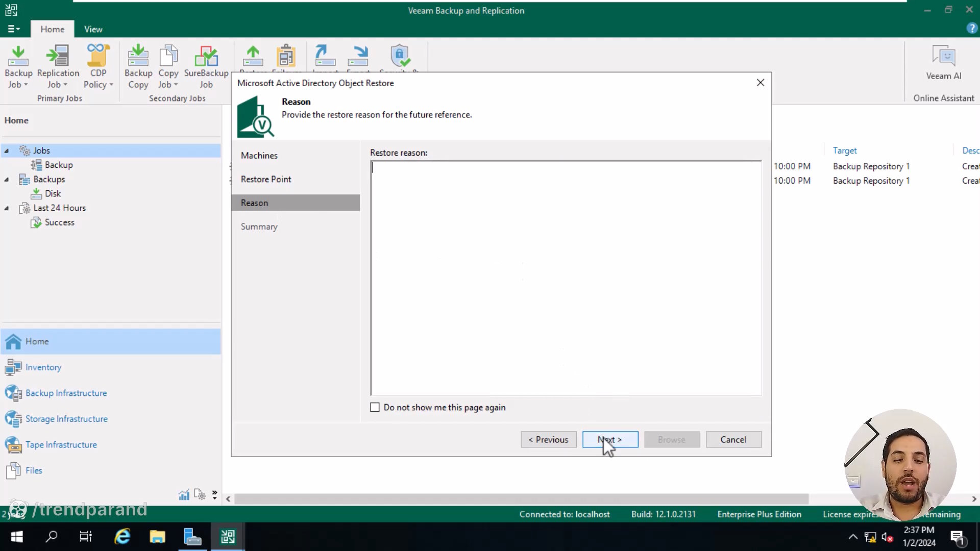Select the Last 24 Hours tree node
The height and width of the screenshot is (551, 980).
click(x=59, y=208)
